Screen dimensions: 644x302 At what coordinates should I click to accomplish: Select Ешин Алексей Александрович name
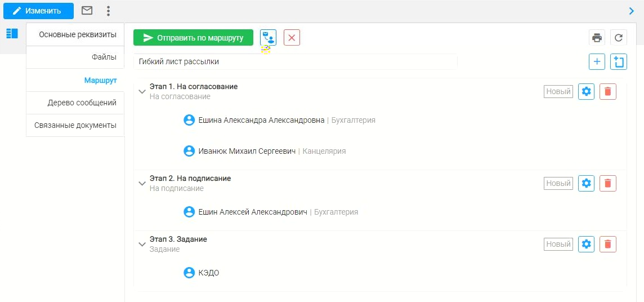click(253, 212)
